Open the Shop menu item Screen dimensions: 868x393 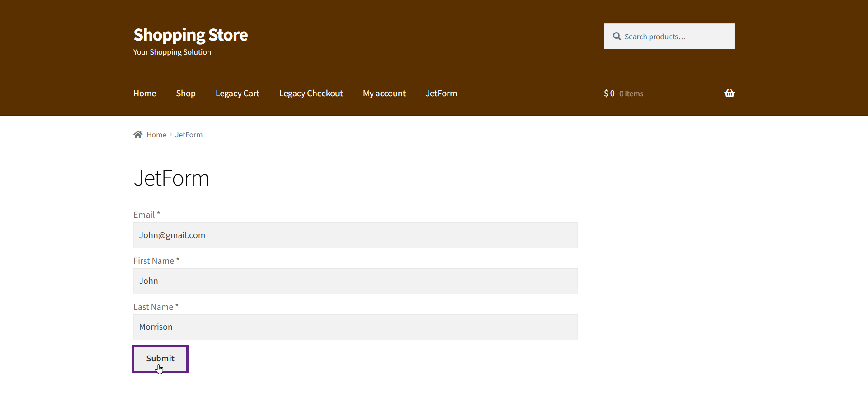[185, 93]
